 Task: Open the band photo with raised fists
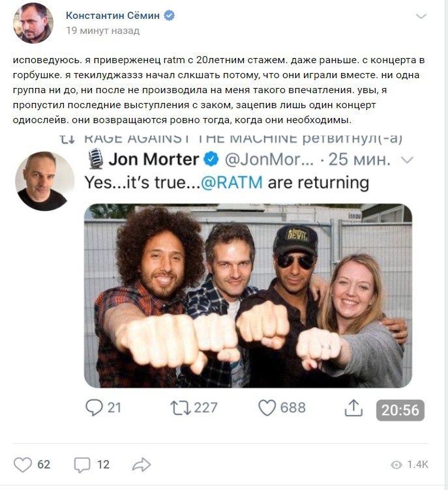click(x=248, y=296)
